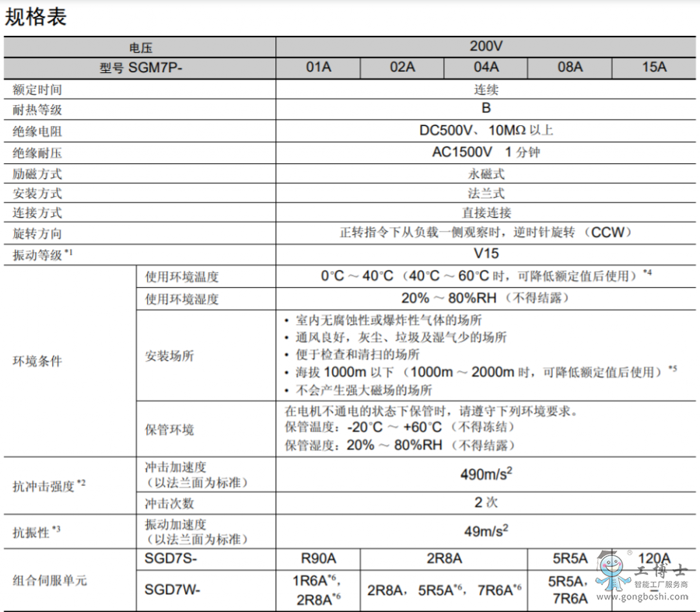
Task: Click the 1R6A, 2R8A cell
Action: (318, 590)
